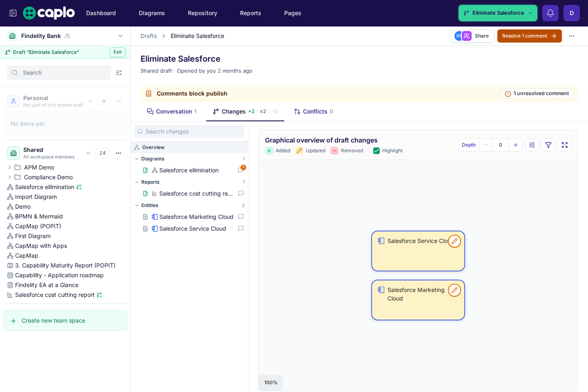Click the edit badge on Salesforce Service Cloud node
This screenshot has width=588, height=392.
click(x=454, y=241)
